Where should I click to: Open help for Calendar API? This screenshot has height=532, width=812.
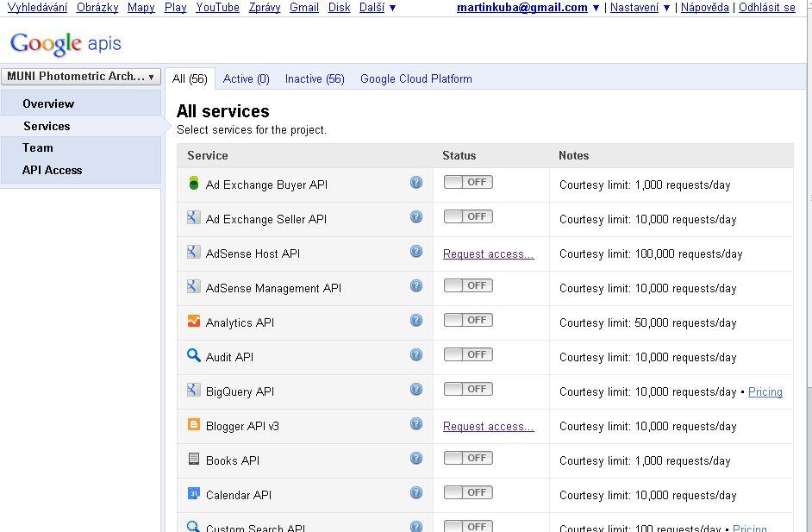(416, 492)
